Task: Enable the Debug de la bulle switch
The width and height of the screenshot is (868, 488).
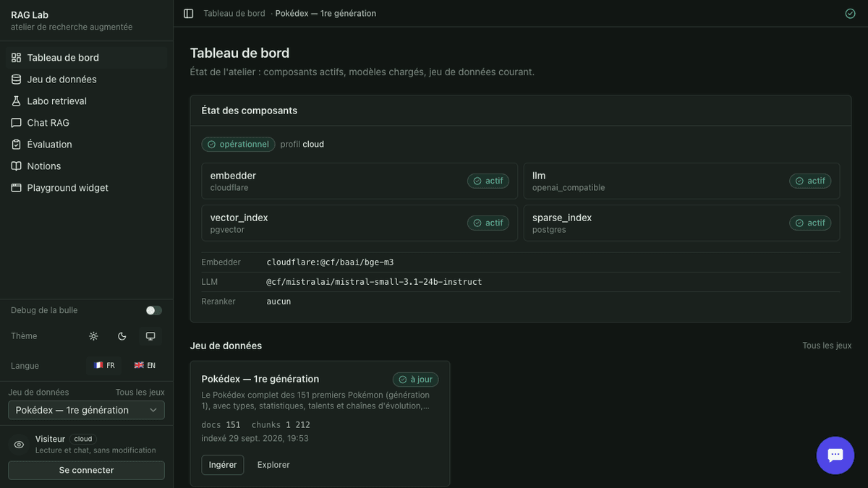Action: pos(154,310)
